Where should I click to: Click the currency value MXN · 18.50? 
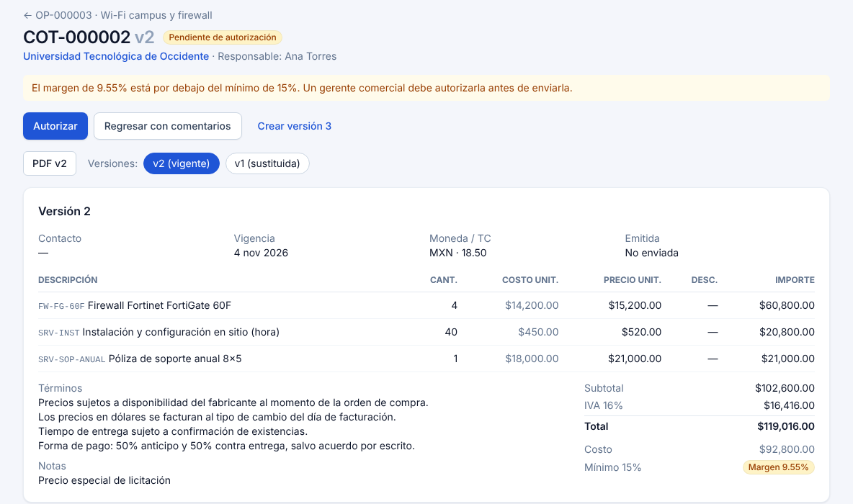pyautogui.click(x=458, y=253)
